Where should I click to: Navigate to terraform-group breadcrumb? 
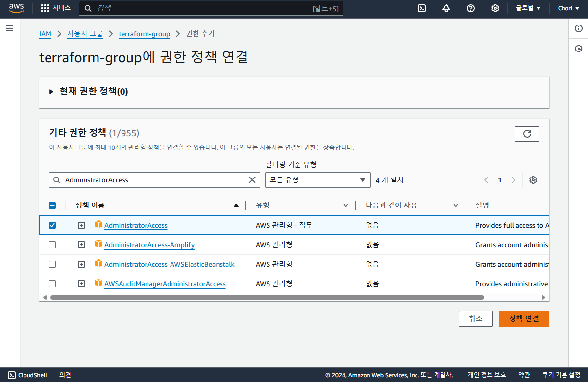click(145, 34)
